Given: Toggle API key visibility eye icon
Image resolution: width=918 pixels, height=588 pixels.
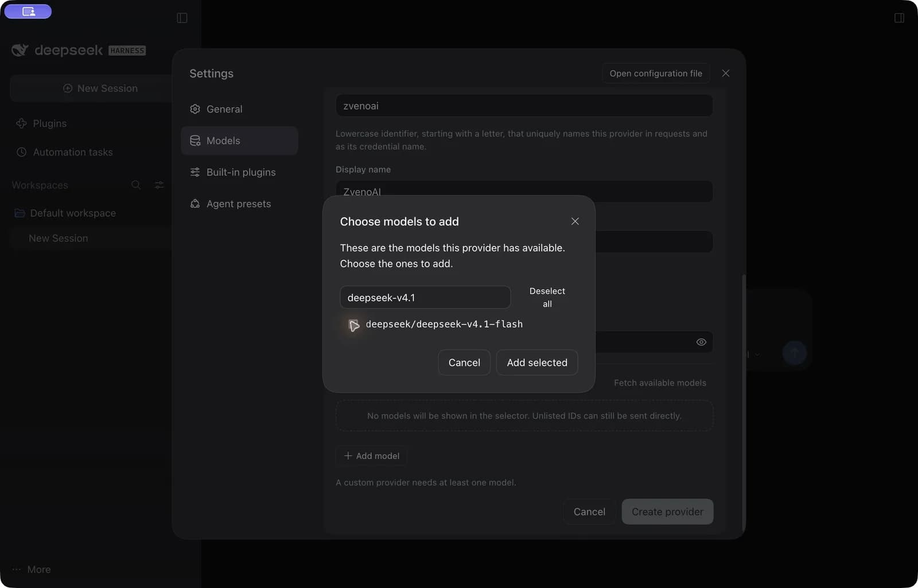Looking at the screenshot, I should [x=701, y=342].
